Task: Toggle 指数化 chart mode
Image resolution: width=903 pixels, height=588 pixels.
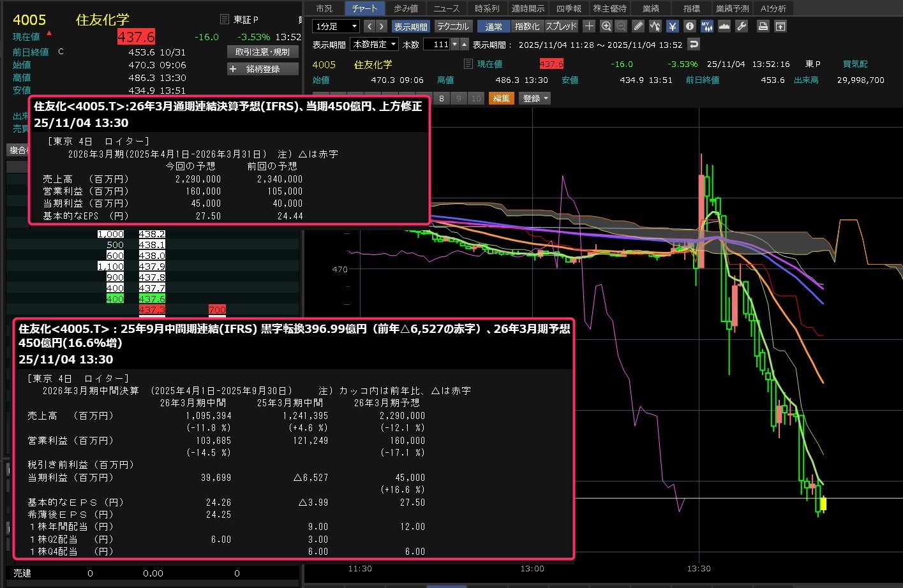Action: point(526,26)
